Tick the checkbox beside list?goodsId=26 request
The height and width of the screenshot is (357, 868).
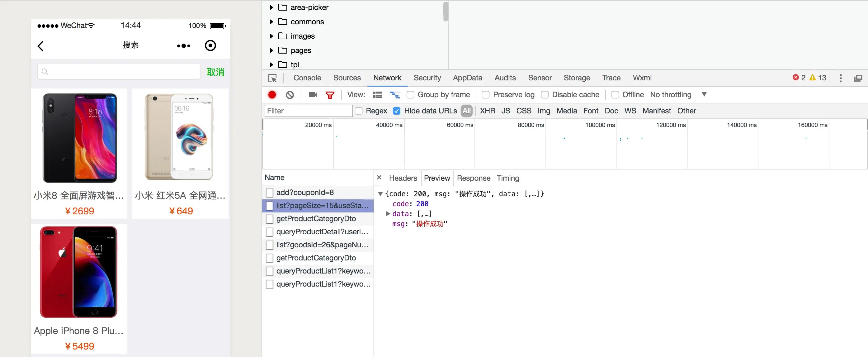269,245
